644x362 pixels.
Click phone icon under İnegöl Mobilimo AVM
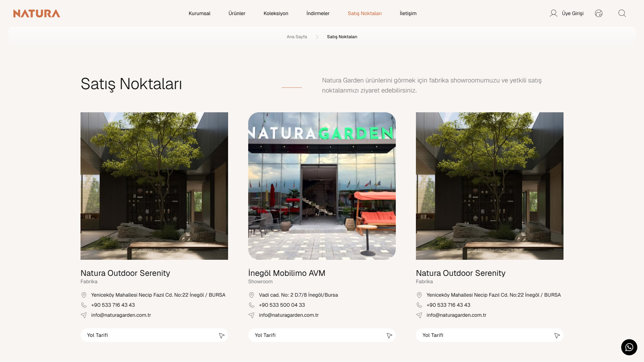point(252,305)
